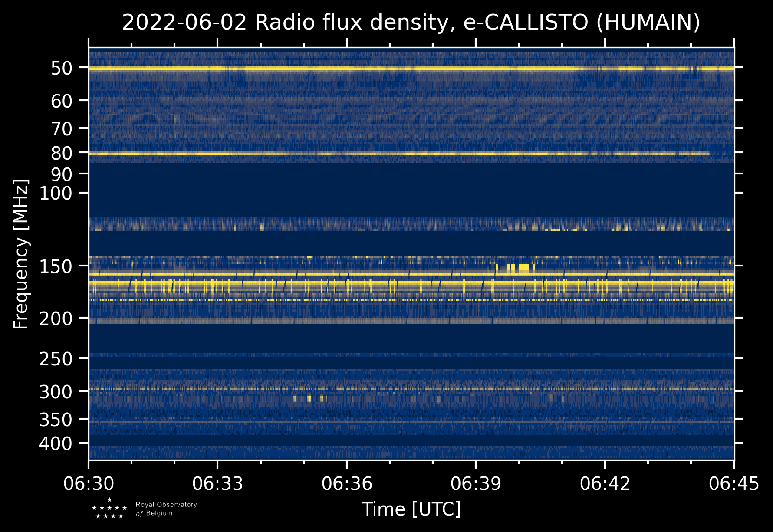The image size is (773, 532).
Task: Select the Time [UTC] axis label
Action: (x=411, y=509)
